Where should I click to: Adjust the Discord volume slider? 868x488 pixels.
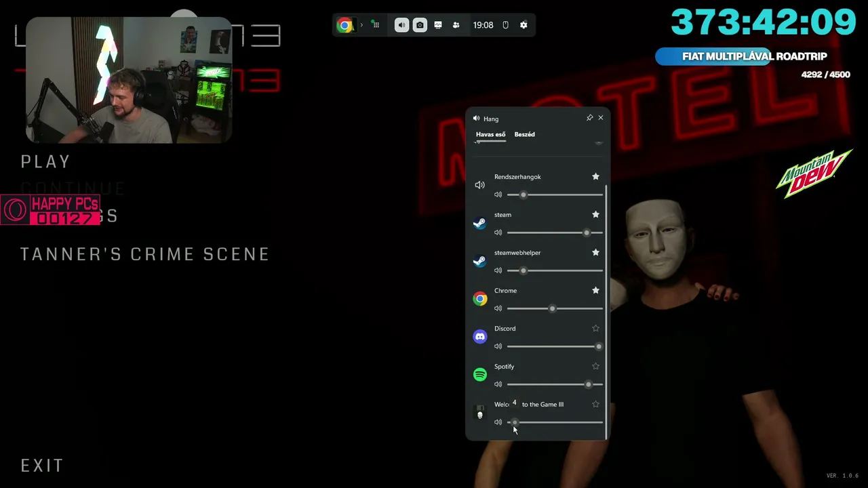coord(555,346)
